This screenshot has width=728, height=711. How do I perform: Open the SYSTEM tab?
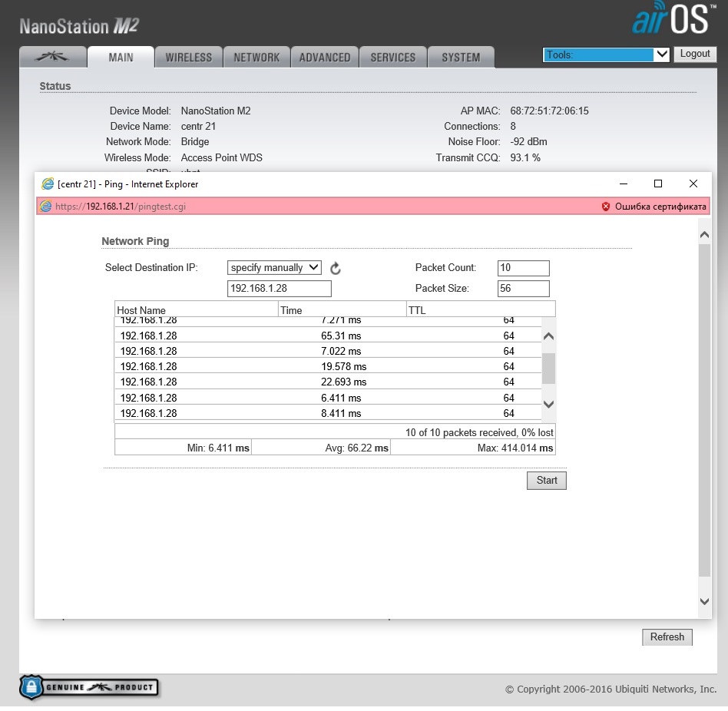tap(461, 57)
